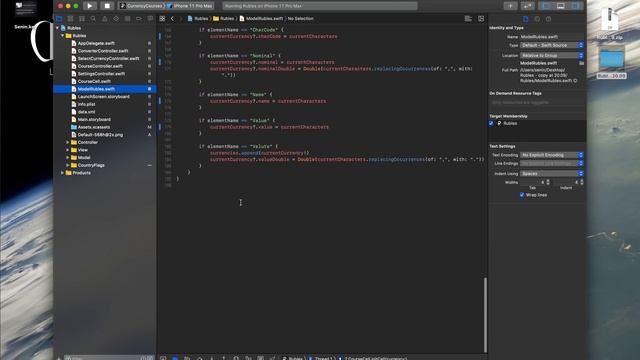
Task: Open Info.plist file
Action: click(x=86, y=104)
